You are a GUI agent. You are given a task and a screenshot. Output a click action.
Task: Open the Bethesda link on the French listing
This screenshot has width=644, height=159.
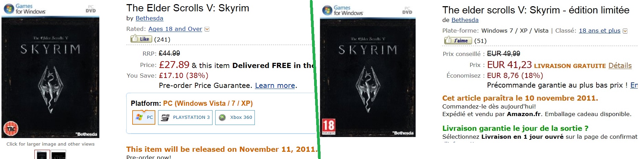click(x=465, y=20)
